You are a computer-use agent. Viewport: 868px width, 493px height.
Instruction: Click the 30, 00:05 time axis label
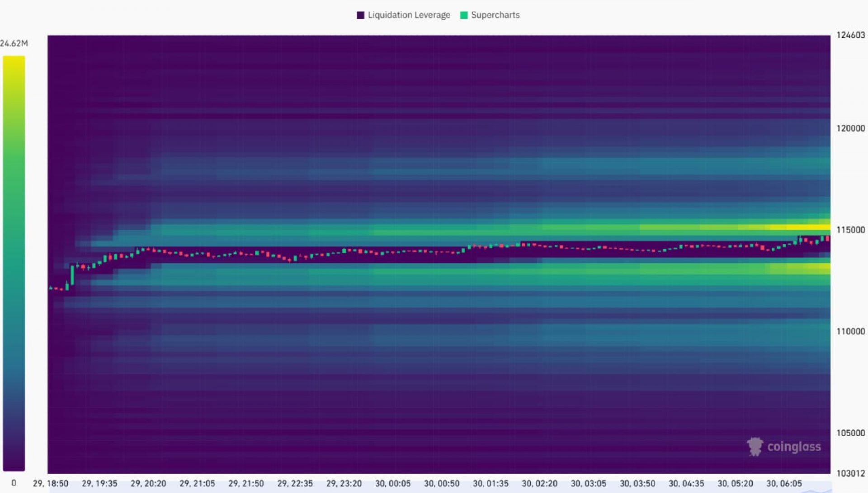393,484
